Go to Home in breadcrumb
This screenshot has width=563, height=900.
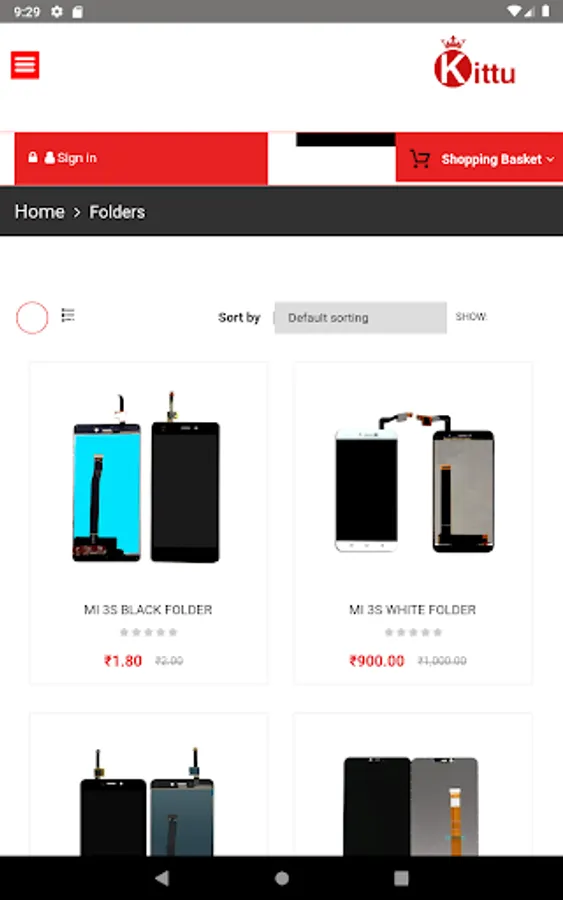tap(40, 212)
